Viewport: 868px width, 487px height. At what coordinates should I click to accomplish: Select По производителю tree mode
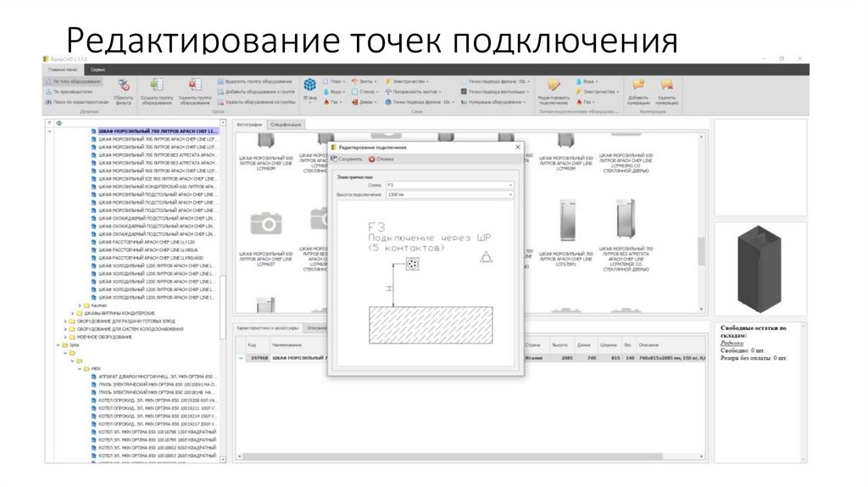click(x=70, y=92)
